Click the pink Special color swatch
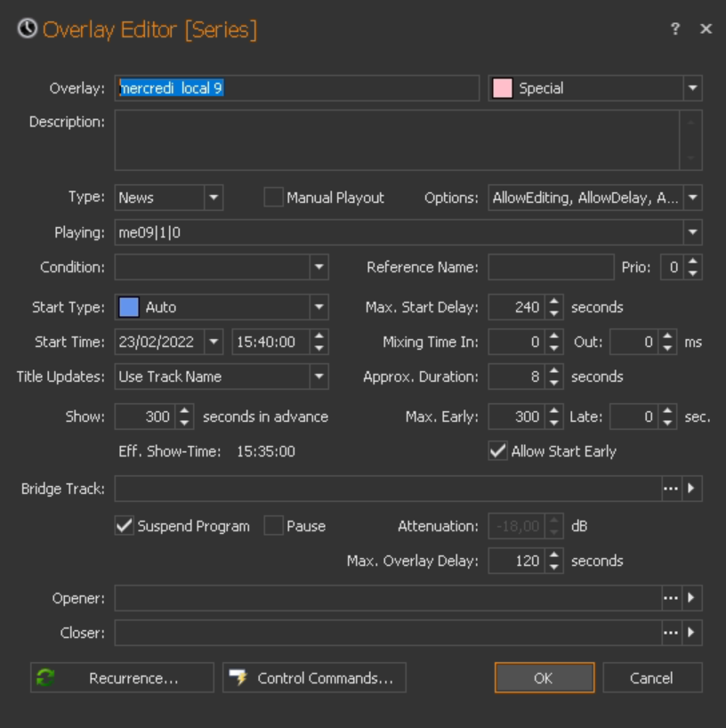Viewport: 726px width, 728px height. pyautogui.click(x=503, y=88)
